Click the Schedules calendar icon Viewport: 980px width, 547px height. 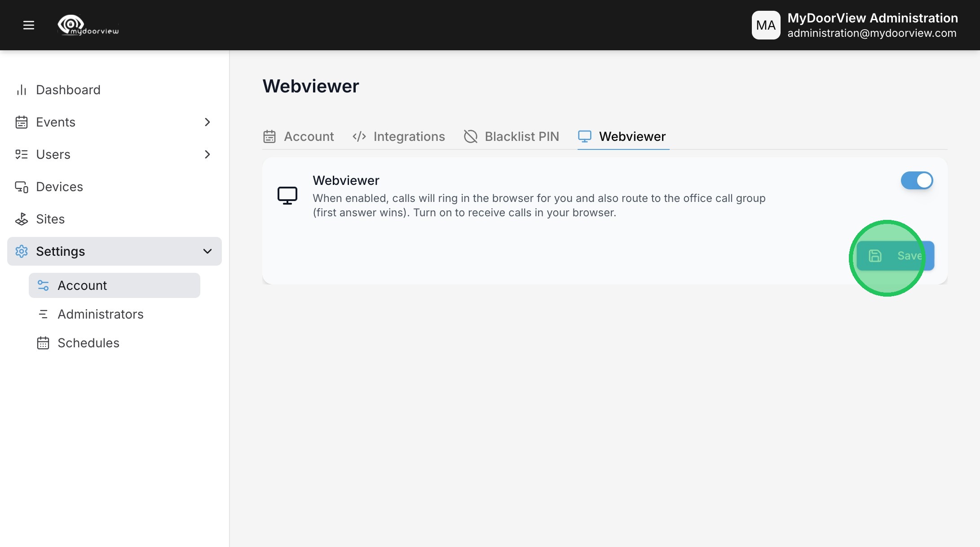[43, 343]
